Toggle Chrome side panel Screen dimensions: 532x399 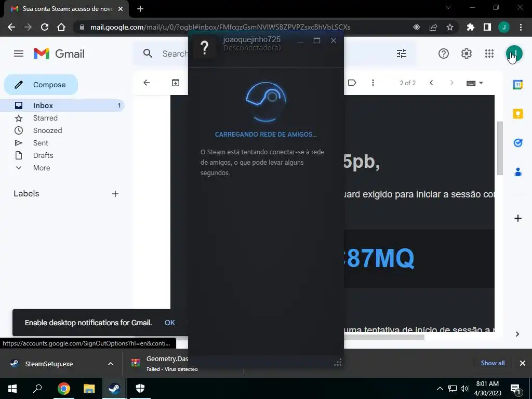487,27
